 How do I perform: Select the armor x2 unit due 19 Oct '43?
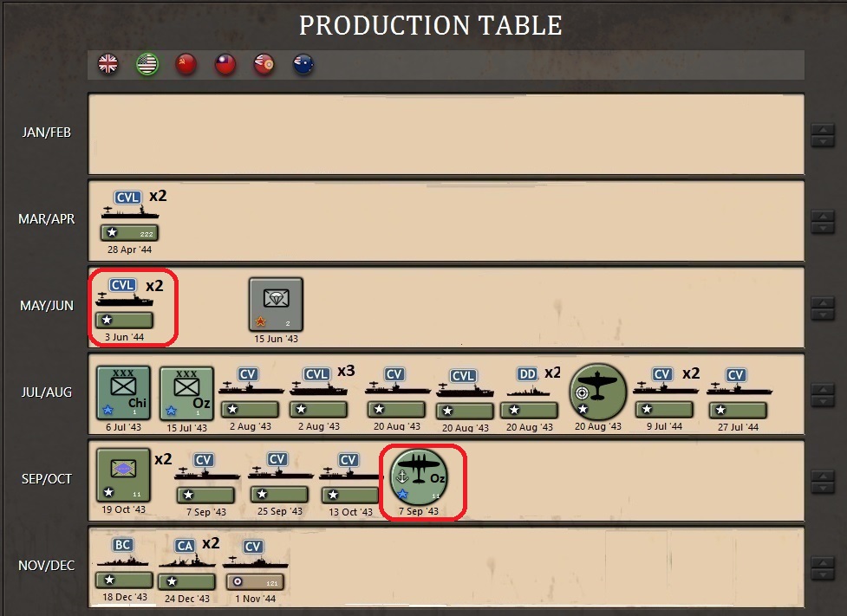point(123,475)
